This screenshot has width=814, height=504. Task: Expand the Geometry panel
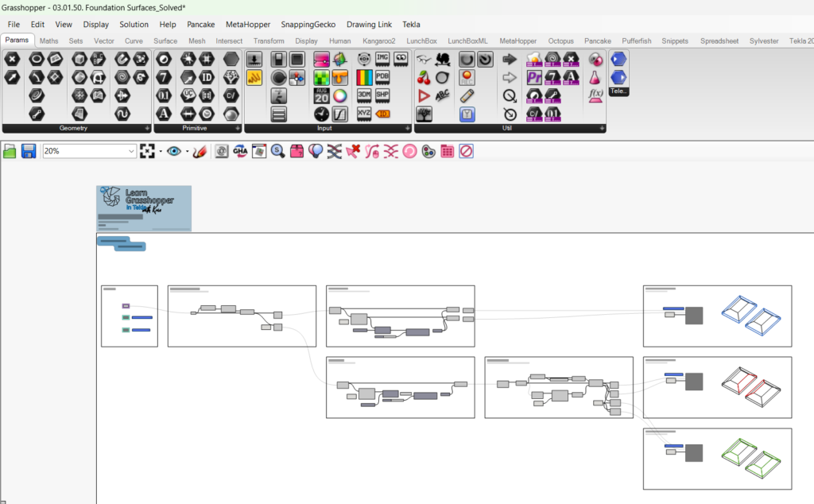(x=147, y=128)
